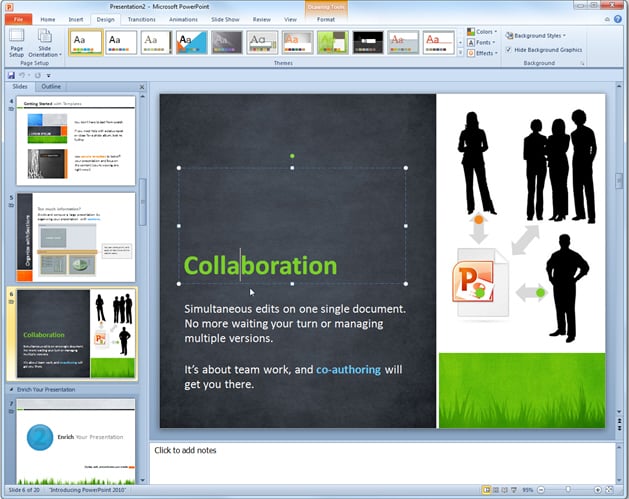This screenshot has width=629, height=499.
Task: Select slide 7 Enrich Your Presentation thumbnail
Action: (x=76, y=441)
